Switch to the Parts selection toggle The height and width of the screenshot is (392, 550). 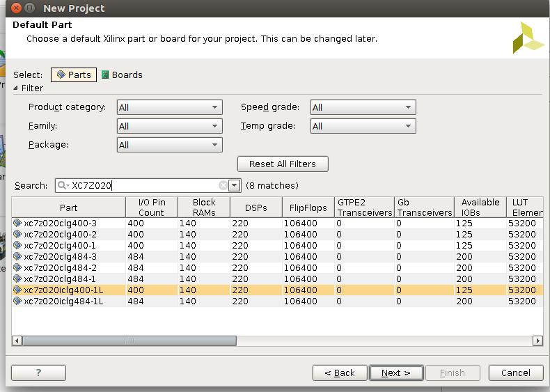point(74,75)
